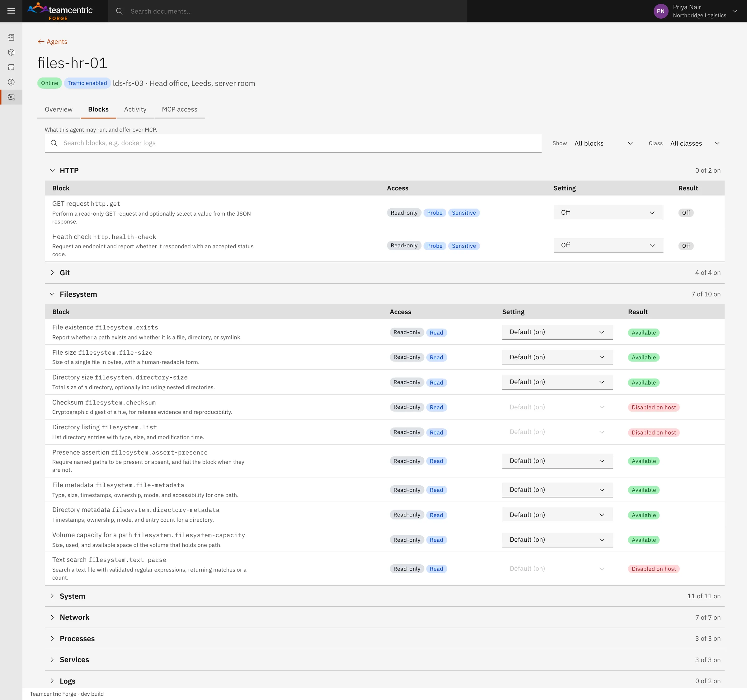
Task: Open the MCP access tab
Action: [180, 109]
